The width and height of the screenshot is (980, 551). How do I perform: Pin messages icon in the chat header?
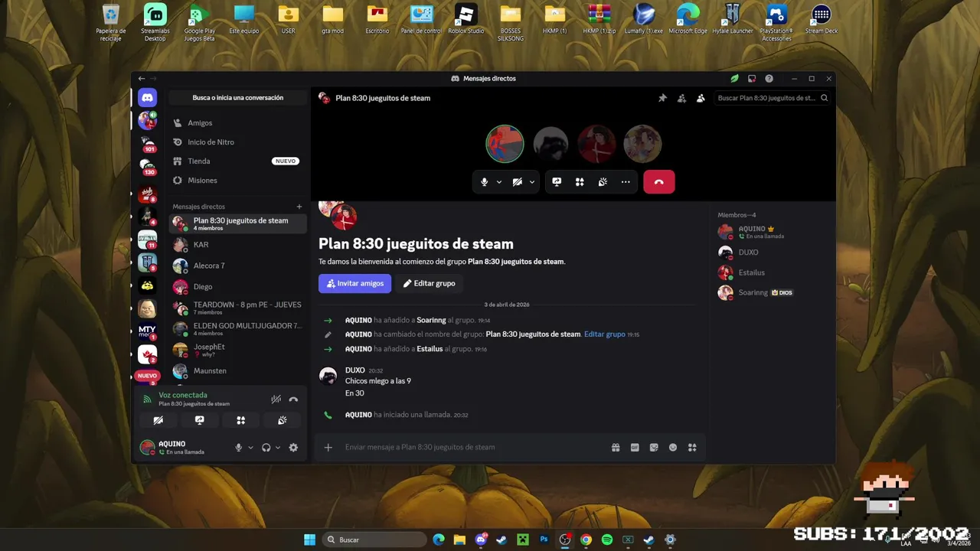[x=662, y=98]
